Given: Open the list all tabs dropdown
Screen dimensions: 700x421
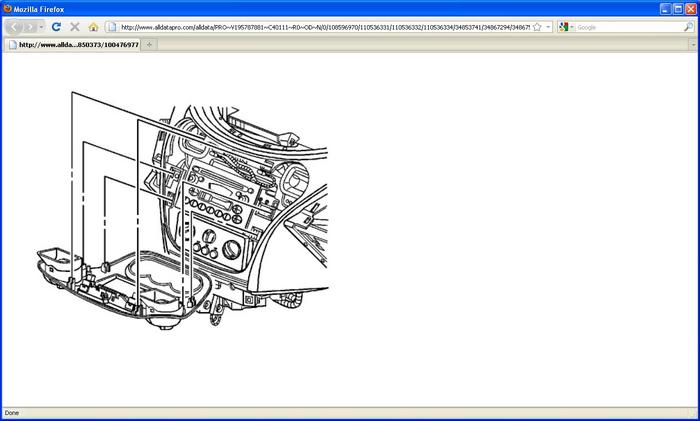Looking at the screenshot, I should point(693,45).
